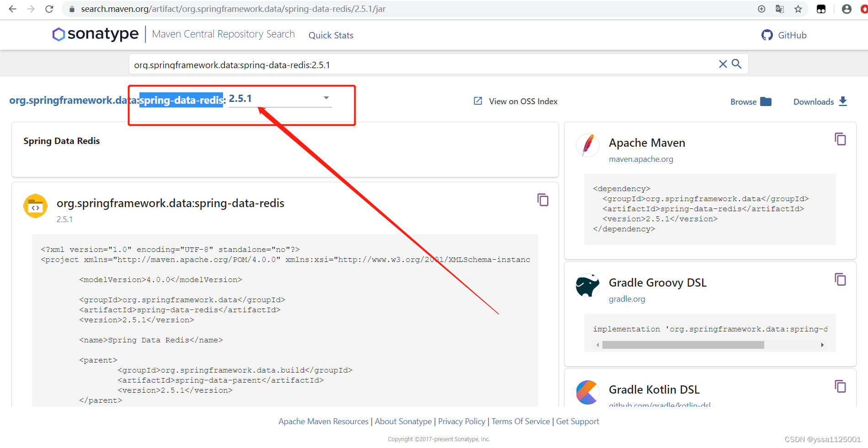Copy the spring-data-redis artifact coordinates
Image resolution: width=868 pixels, height=448 pixels.
point(543,200)
